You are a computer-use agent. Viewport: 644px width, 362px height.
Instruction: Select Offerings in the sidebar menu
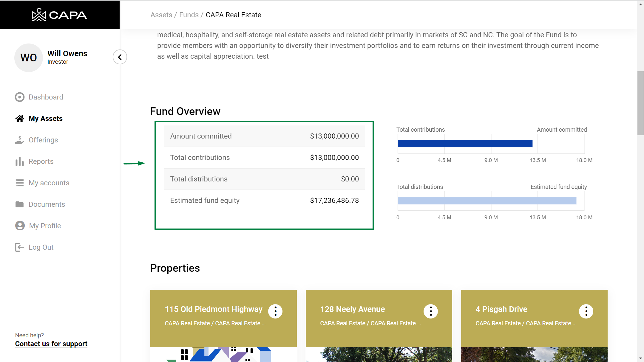coord(43,140)
